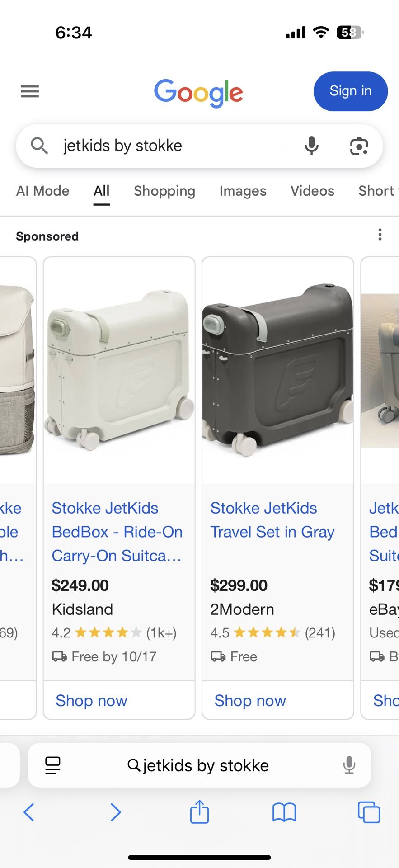Screen dimensions: 399x868
Task: Click Shop now for 2Modern Travel Set
Action: pyautogui.click(x=250, y=701)
